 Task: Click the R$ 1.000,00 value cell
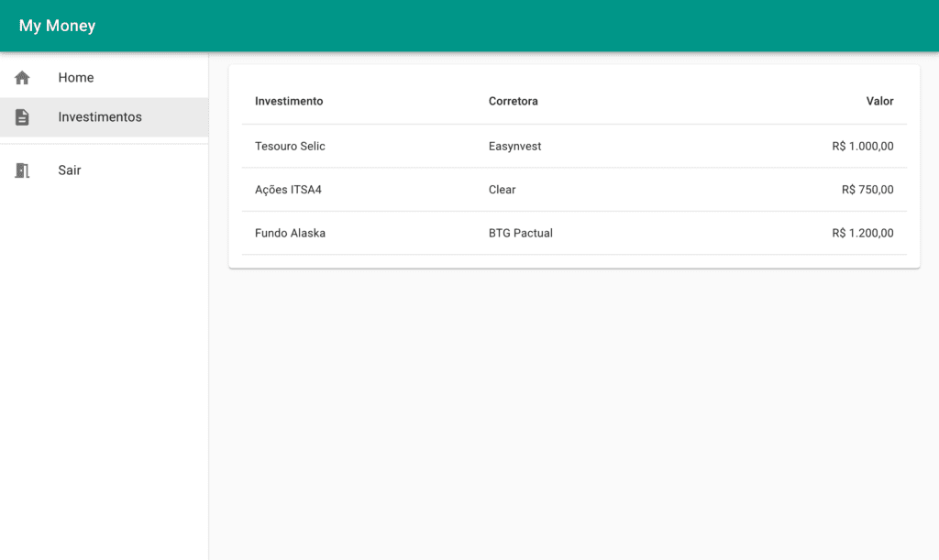pos(863,146)
